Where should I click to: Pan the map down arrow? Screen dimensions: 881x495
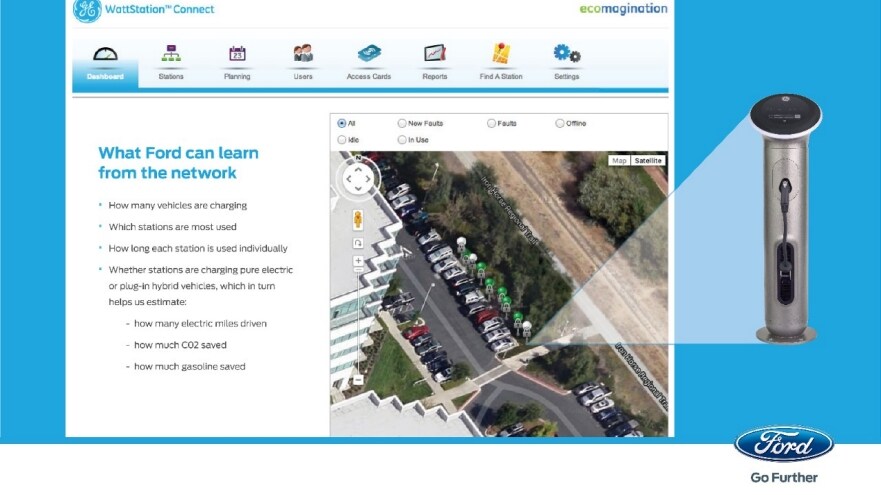point(358,189)
